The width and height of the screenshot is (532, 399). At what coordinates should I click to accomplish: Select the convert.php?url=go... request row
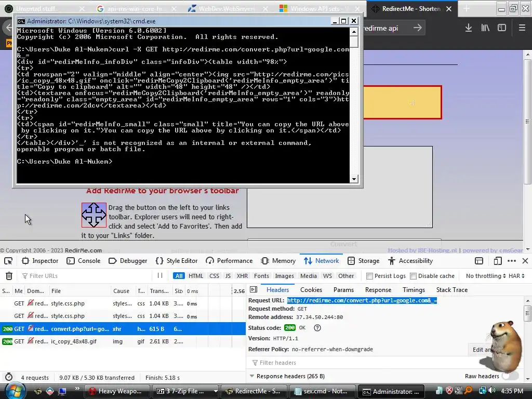coord(123,329)
